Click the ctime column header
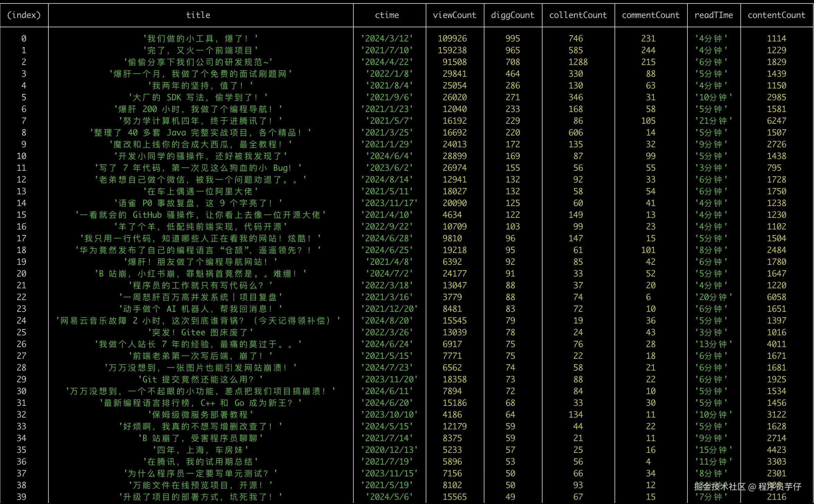The image size is (814, 504). [x=387, y=15]
